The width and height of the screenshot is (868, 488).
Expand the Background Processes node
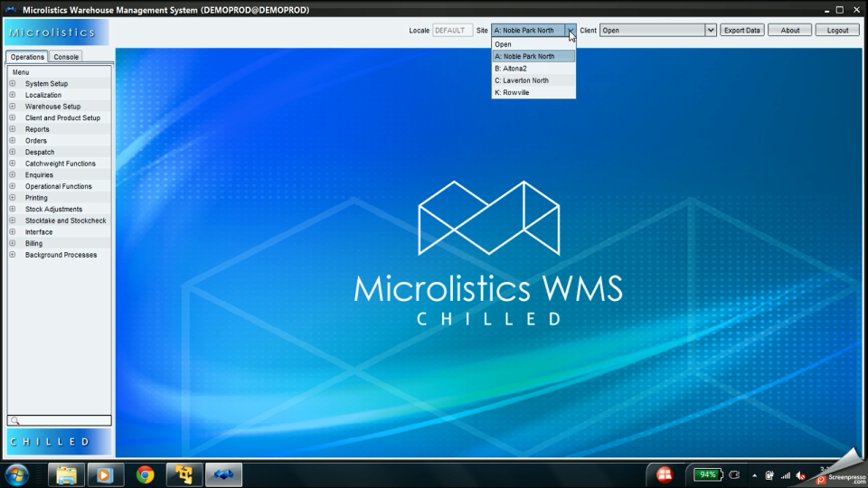pos(12,255)
